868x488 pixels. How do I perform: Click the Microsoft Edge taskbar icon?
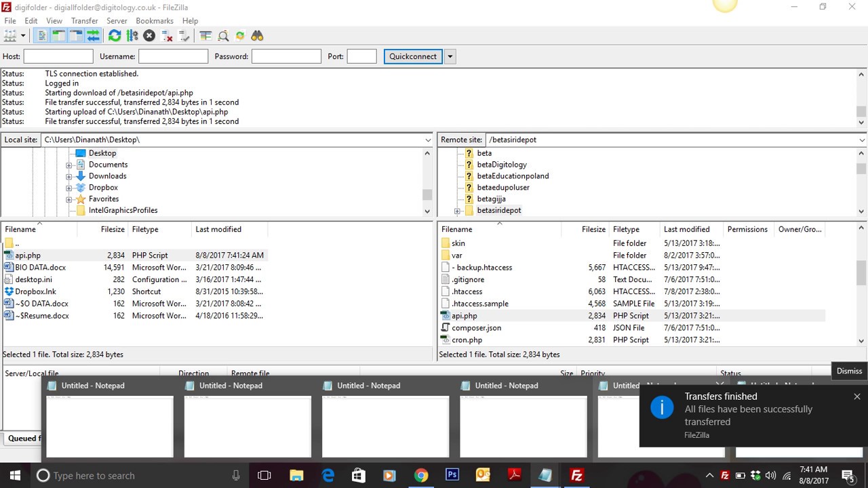coord(328,475)
